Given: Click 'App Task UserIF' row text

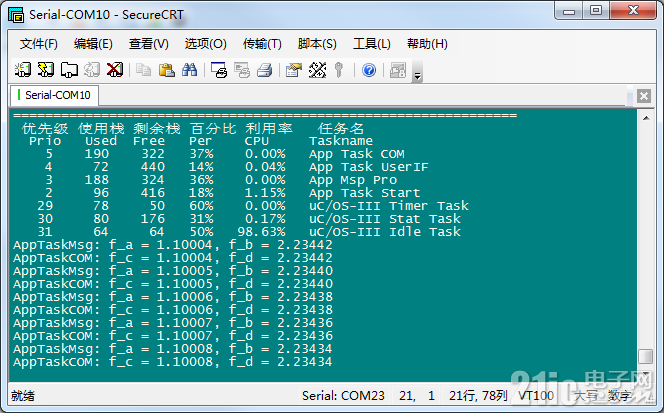Looking at the screenshot, I should (x=368, y=167).
